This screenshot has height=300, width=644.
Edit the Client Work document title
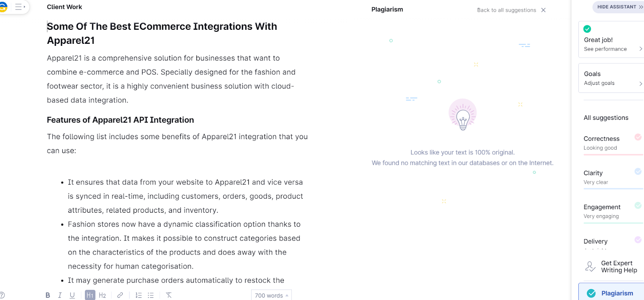64,7
